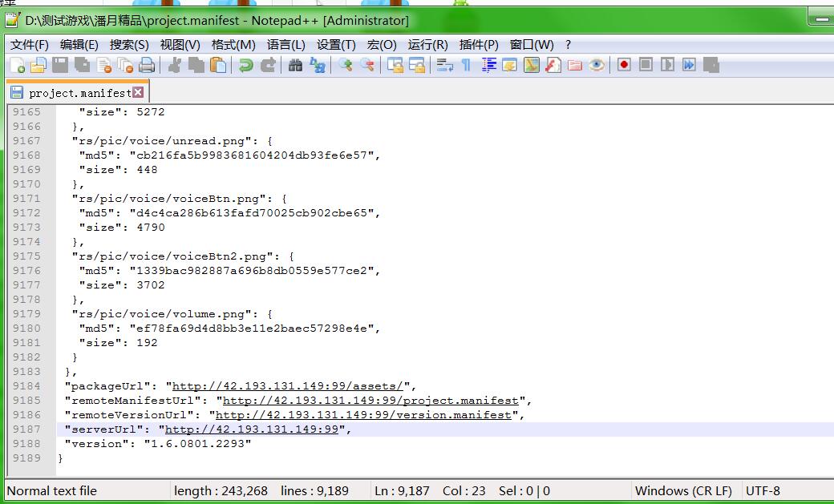
Task: Expand the 插件(P) plugins menu
Action: pos(479,45)
